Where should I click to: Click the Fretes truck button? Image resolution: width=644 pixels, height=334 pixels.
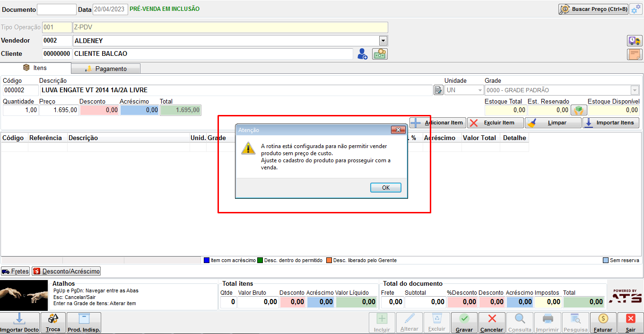(15, 272)
